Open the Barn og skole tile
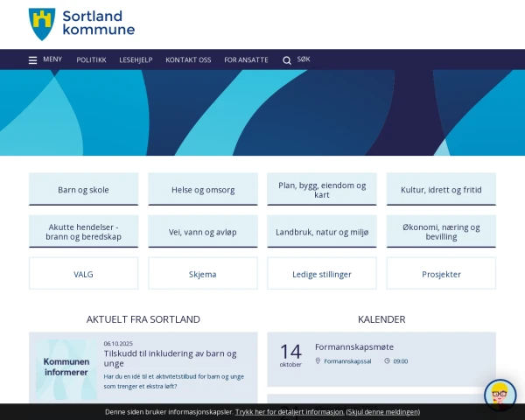The width and height of the screenshot is (525, 420). point(83,189)
